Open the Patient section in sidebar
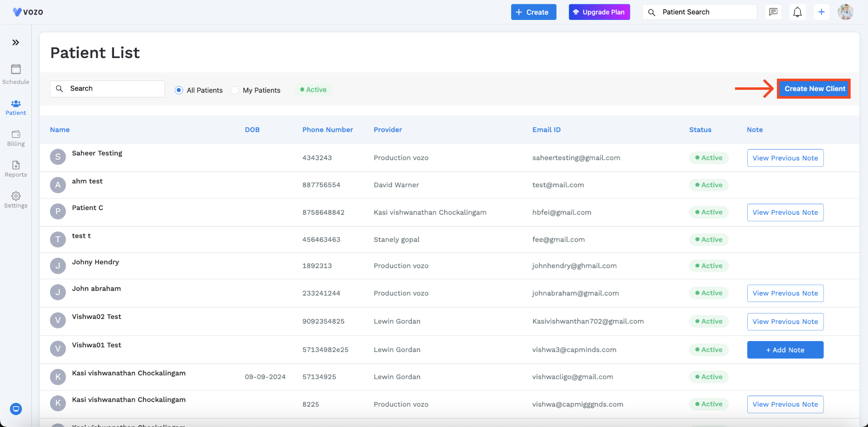868x427 pixels. tap(16, 108)
